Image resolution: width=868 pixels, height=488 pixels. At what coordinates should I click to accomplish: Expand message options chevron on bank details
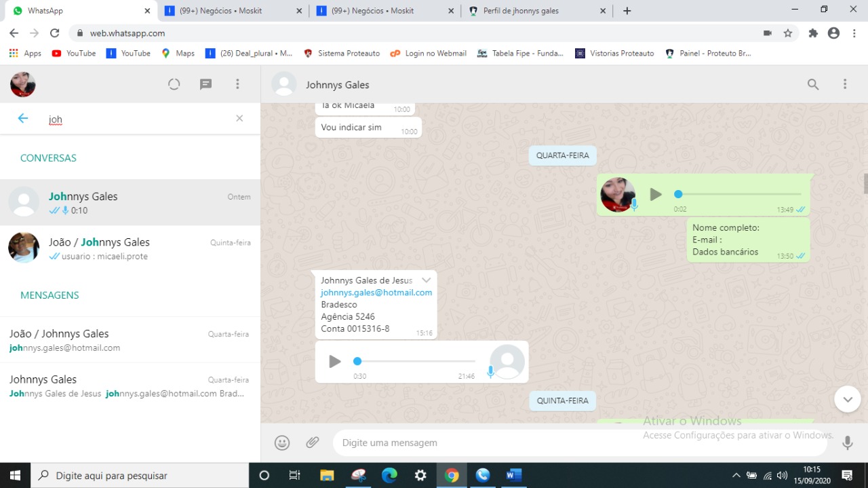pos(426,280)
